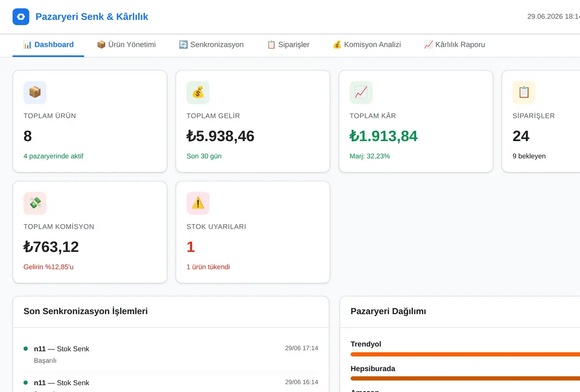Click the 'Pazaryeri Dağılımı' heading

tap(389, 311)
